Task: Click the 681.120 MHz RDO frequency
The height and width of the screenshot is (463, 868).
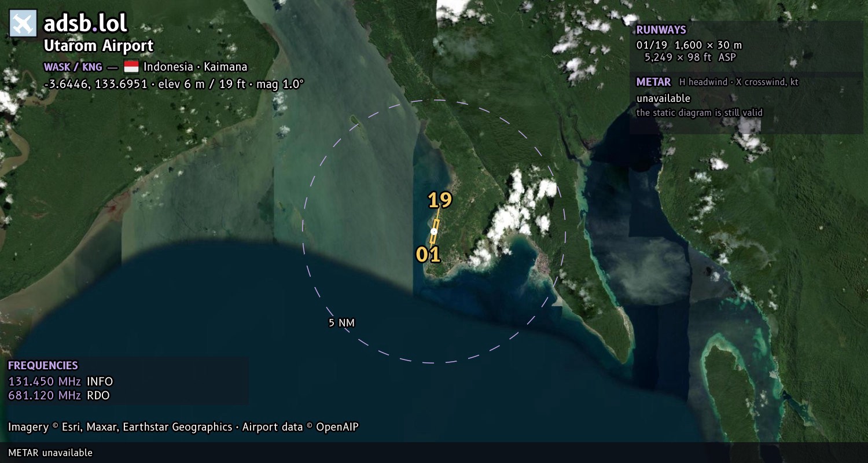Action: tap(59, 396)
